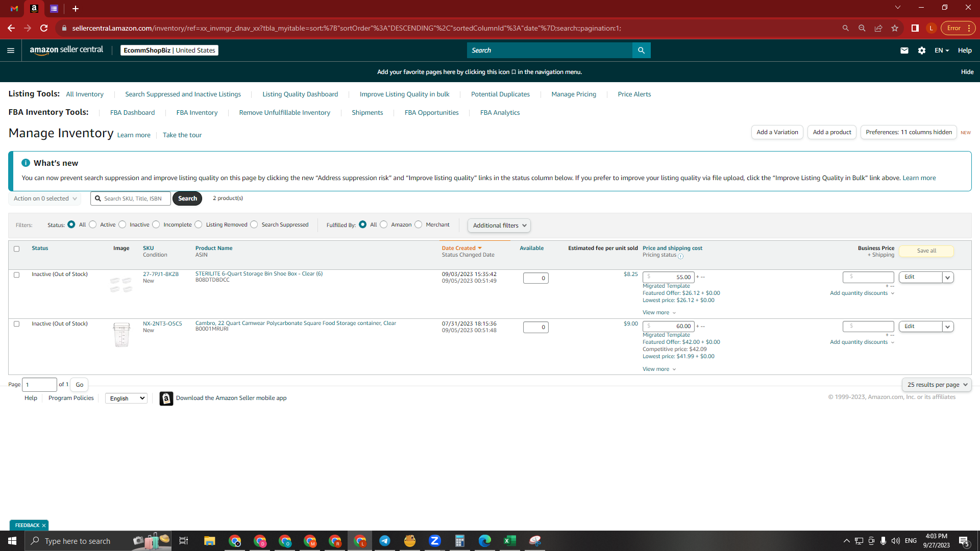Open Zoom from the taskbar

pyautogui.click(x=435, y=541)
